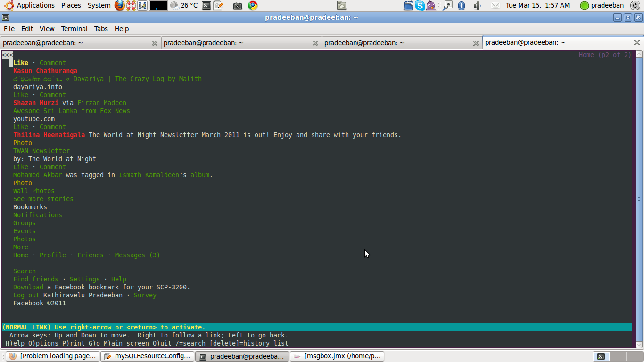
Task: Click the dayariya.info text
Action: [x=38, y=87]
